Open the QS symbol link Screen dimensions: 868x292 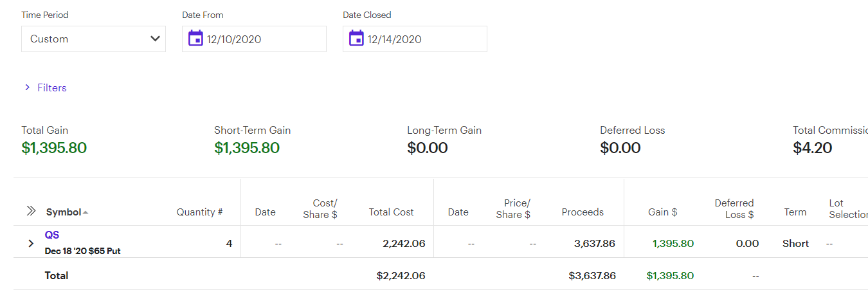click(x=52, y=235)
